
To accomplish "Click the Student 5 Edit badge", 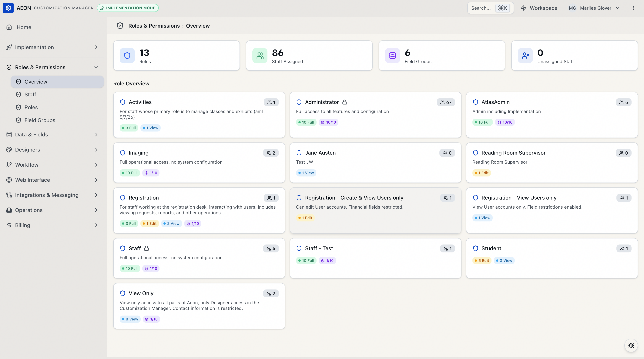I will tap(482, 261).
